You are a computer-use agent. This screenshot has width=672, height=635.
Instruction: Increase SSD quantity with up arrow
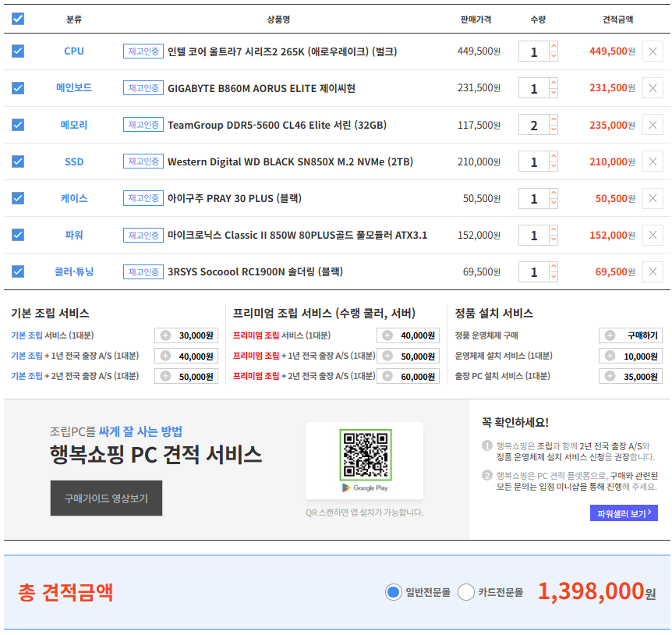click(554, 157)
